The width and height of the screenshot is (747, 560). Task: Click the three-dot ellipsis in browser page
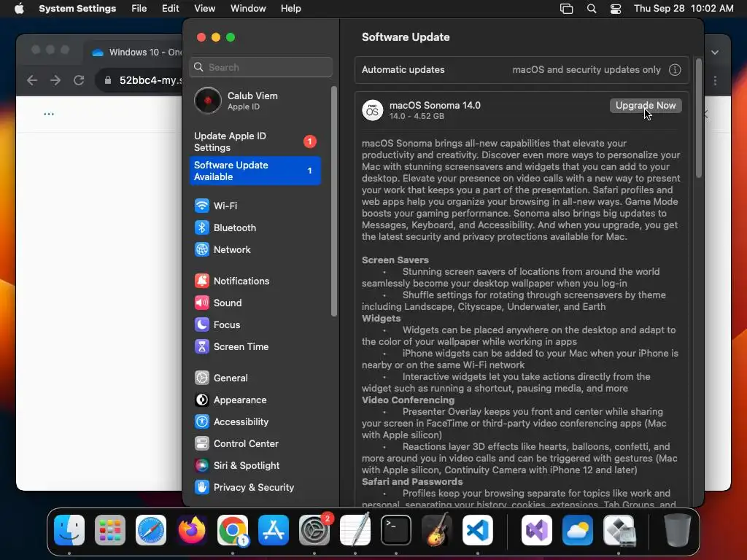pyautogui.click(x=49, y=114)
